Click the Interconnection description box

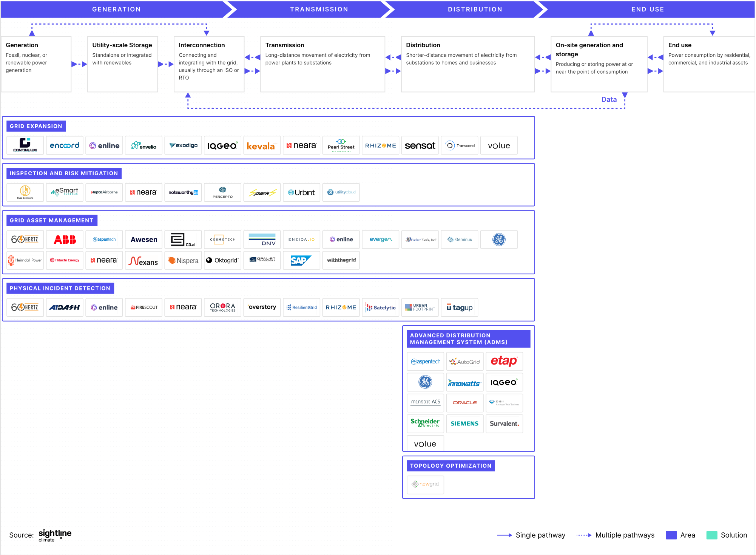click(x=209, y=64)
